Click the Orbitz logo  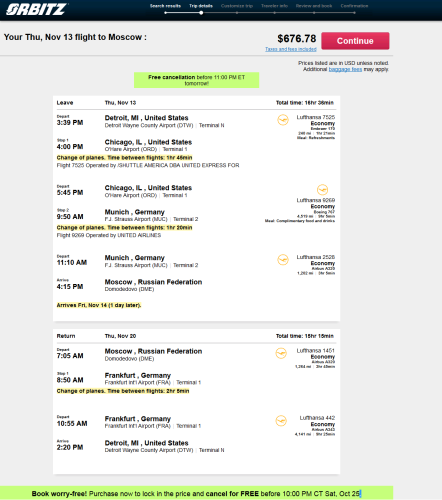click(x=36, y=9)
